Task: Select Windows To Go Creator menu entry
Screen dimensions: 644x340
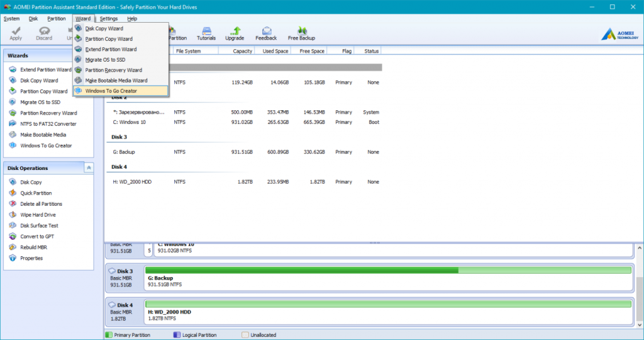Action: point(111,91)
